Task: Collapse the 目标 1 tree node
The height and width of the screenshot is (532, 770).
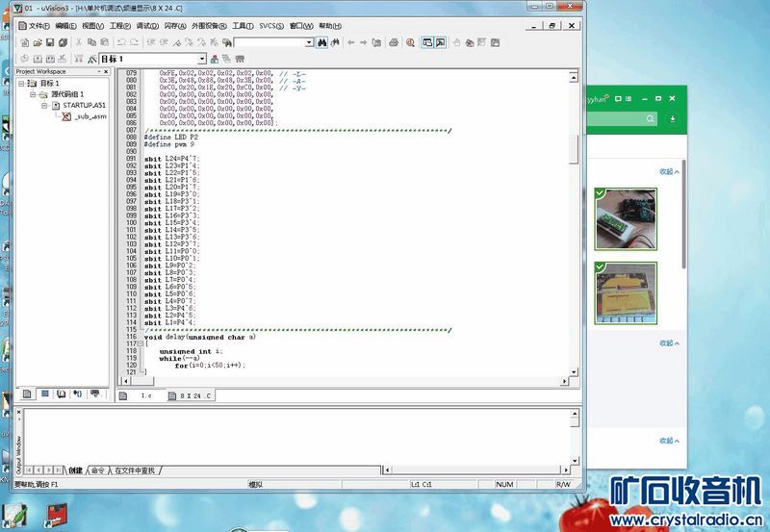Action: pos(22,84)
